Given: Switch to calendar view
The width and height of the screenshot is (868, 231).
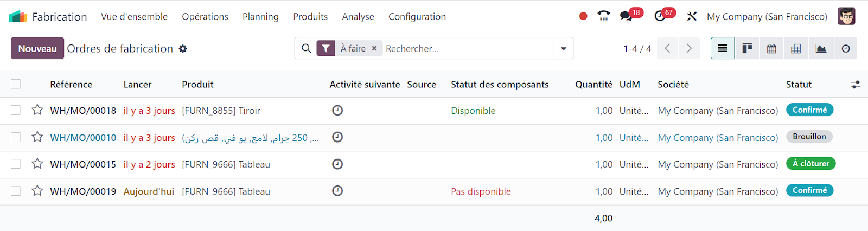Looking at the screenshot, I should click(771, 48).
